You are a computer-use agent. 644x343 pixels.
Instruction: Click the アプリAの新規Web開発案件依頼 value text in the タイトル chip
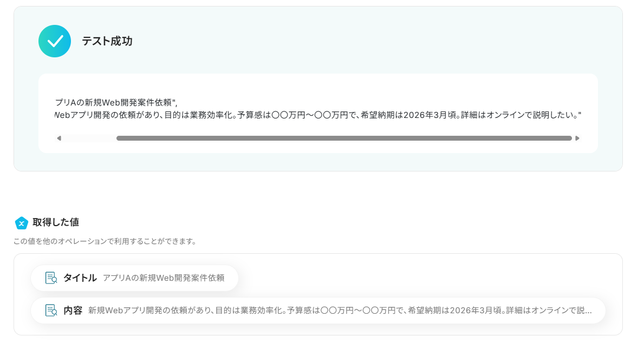pyautogui.click(x=164, y=278)
